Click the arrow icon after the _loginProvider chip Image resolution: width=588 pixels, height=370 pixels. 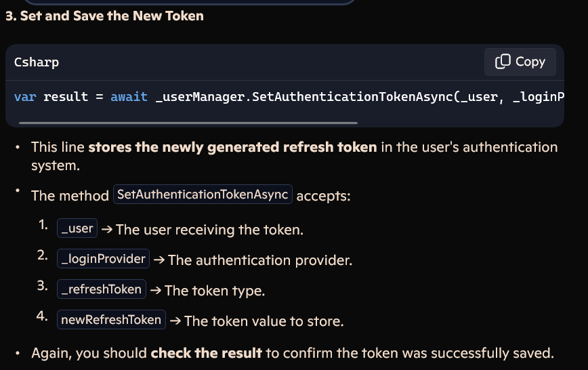(159, 260)
